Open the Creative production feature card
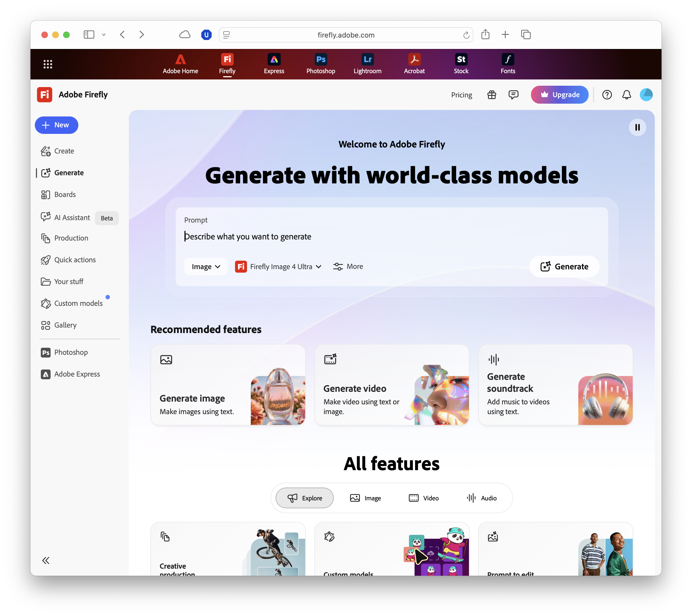 tap(228, 549)
